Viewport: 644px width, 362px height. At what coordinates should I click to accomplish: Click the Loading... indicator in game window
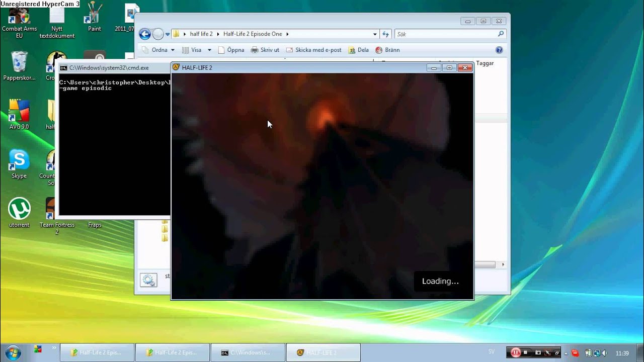(x=440, y=281)
